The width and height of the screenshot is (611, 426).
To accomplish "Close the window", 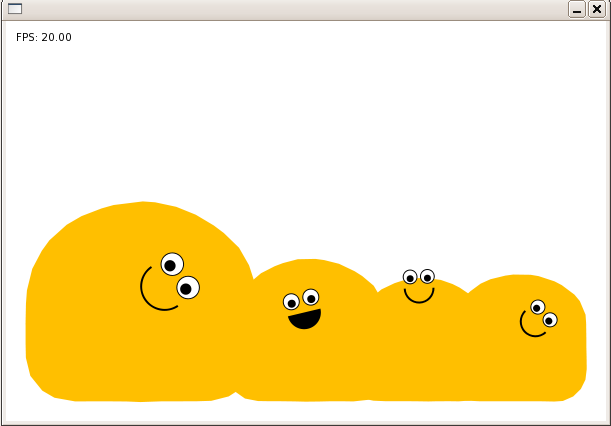I will 597,9.
